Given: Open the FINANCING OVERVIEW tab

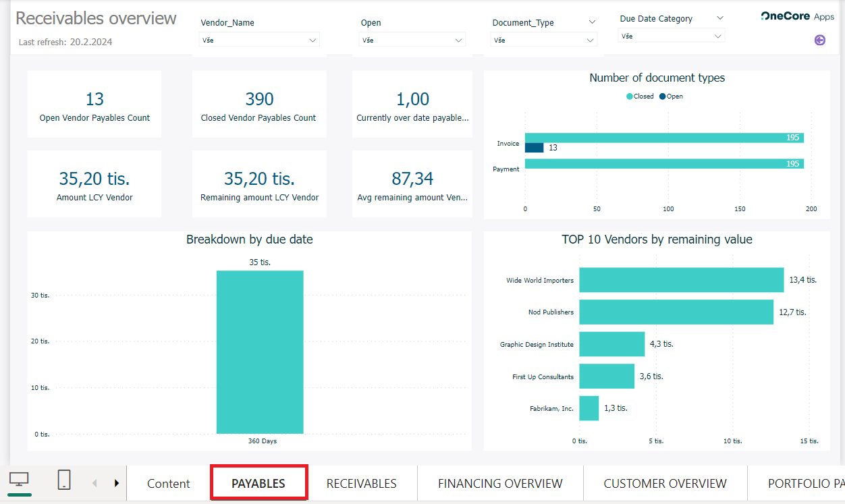Looking at the screenshot, I should pos(500,484).
